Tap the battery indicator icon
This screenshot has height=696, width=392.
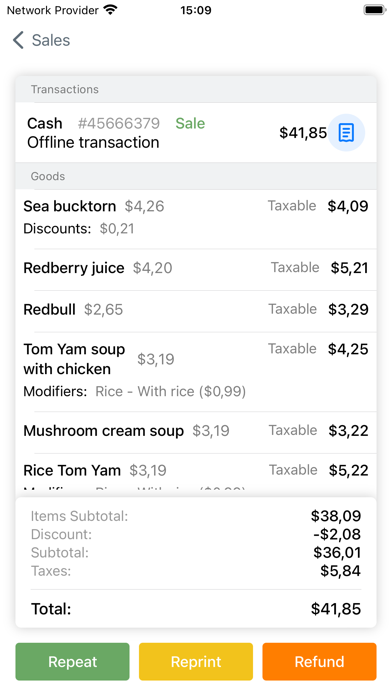375,10
